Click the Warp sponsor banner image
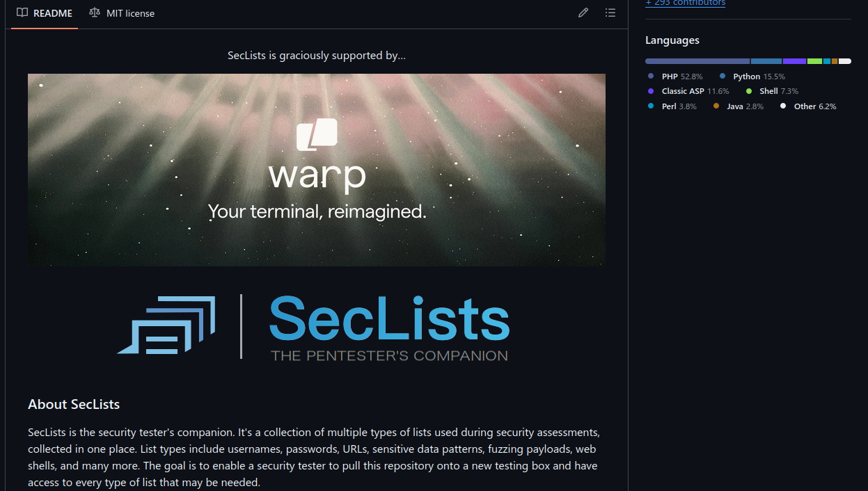The height and width of the screenshot is (491, 868). click(x=317, y=170)
